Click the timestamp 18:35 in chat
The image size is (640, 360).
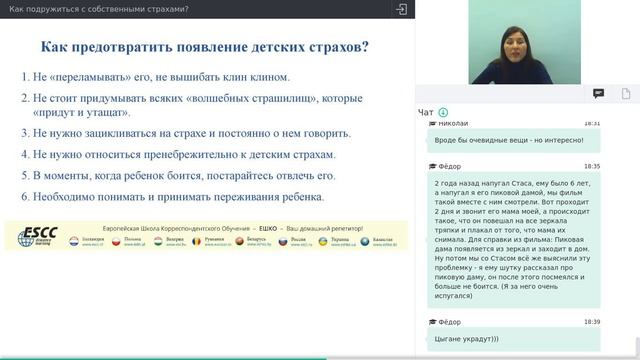tap(592, 167)
